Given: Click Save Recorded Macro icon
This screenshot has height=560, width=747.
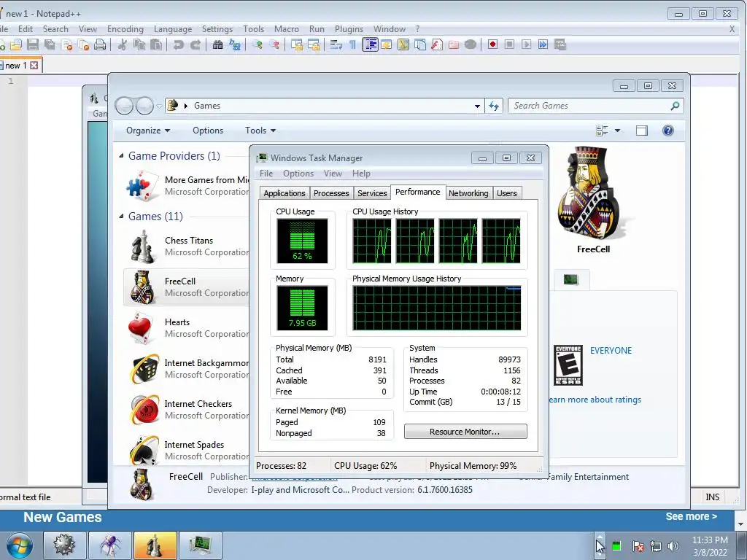Looking at the screenshot, I should pos(560,44).
